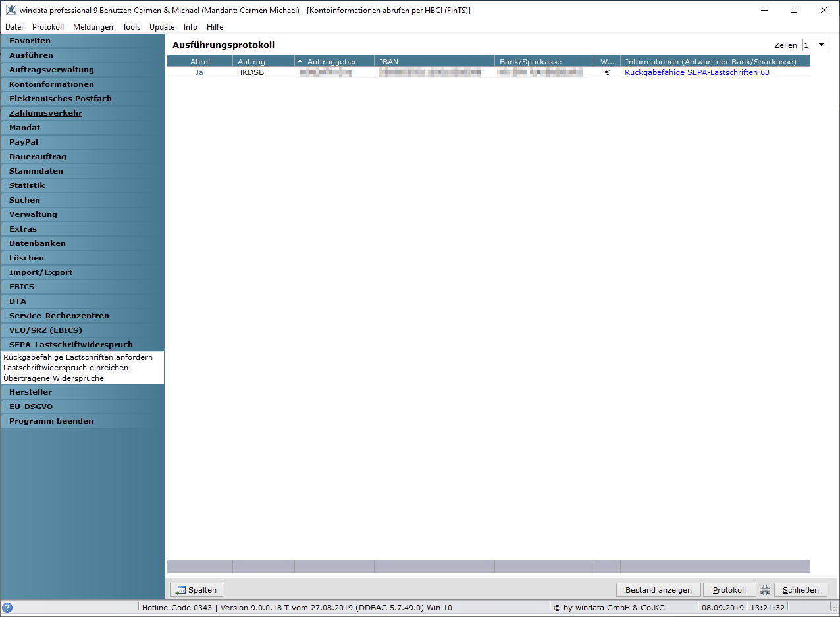
Task: Click the Hotline-Code 0343 status bar text
Action: tap(177, 608)
